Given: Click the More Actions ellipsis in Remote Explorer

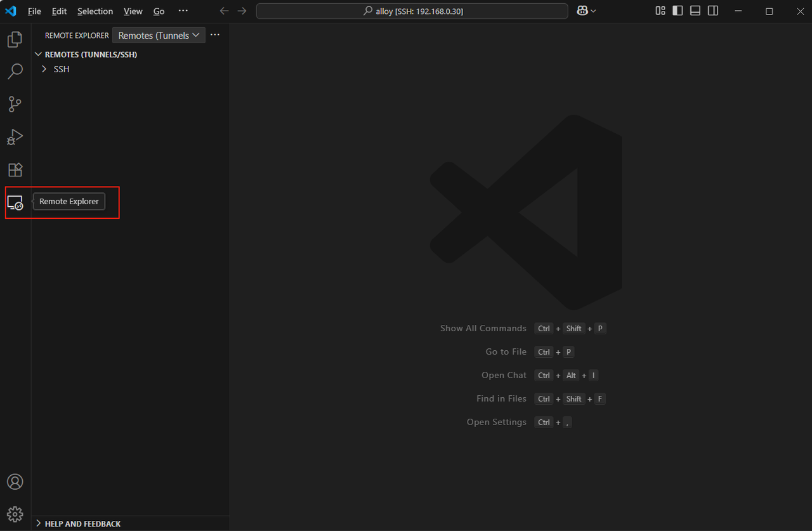Looking at the screenshot, I should coord(215,35).
